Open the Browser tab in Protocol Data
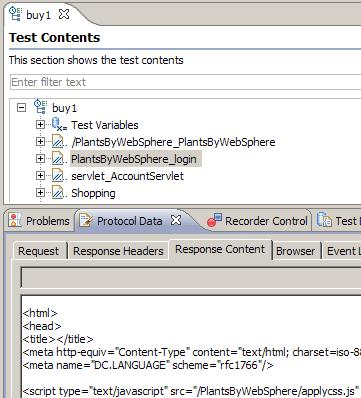The image size is (361, 398). (295, 251)
